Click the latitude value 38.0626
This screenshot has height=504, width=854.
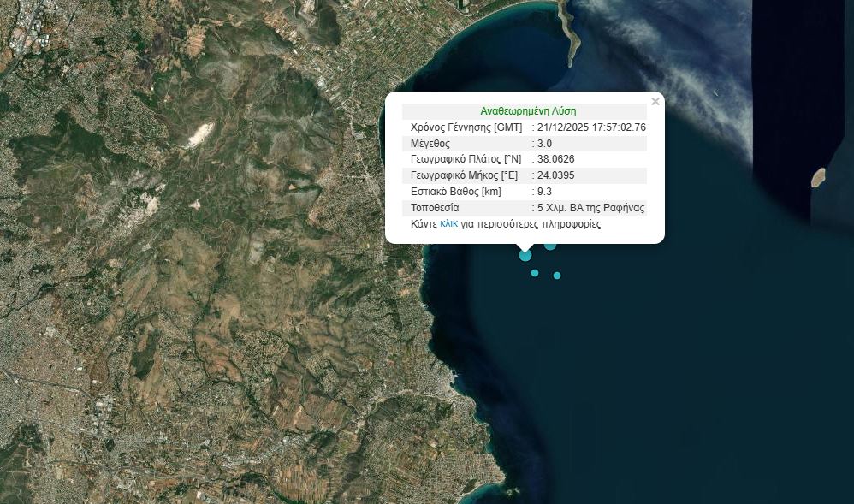pyautogui.click(x=555, y=159)
